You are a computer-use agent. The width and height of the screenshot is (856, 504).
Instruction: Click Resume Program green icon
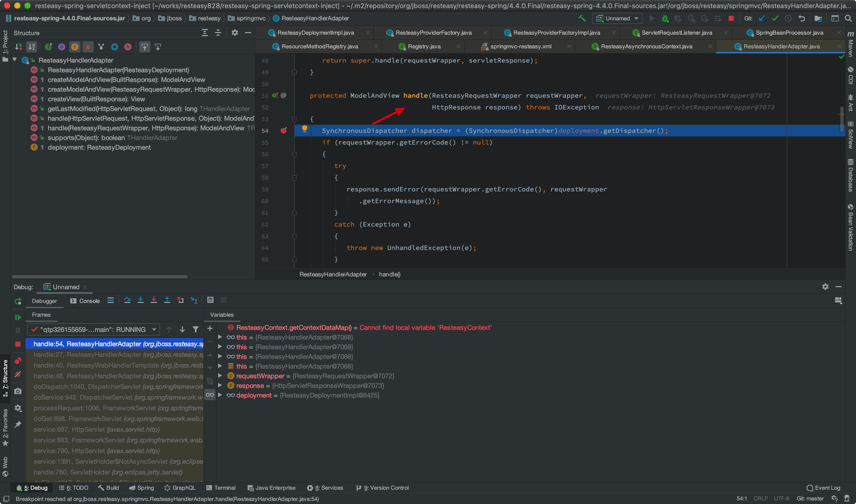(x=18, y=318)
